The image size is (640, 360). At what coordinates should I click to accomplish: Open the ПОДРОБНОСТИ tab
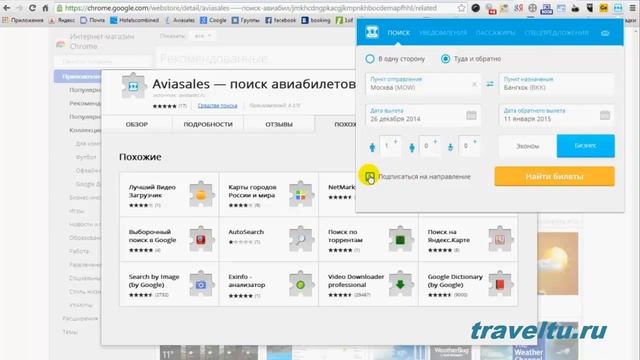208,124
